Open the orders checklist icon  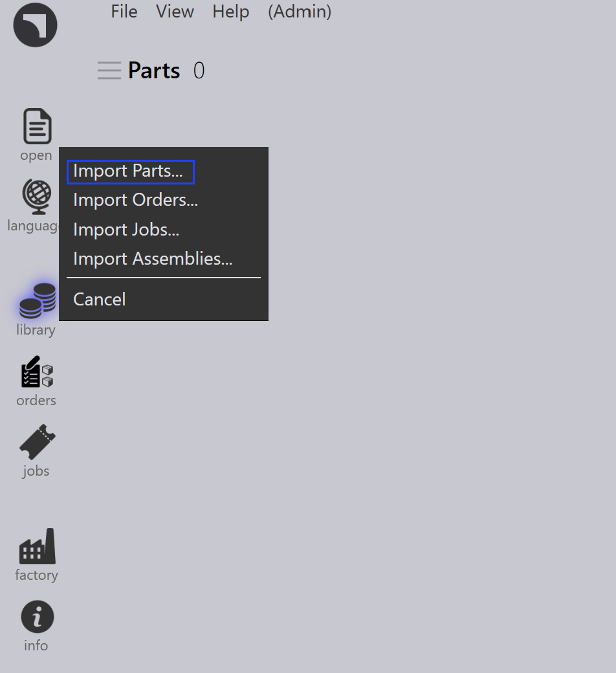37,371
